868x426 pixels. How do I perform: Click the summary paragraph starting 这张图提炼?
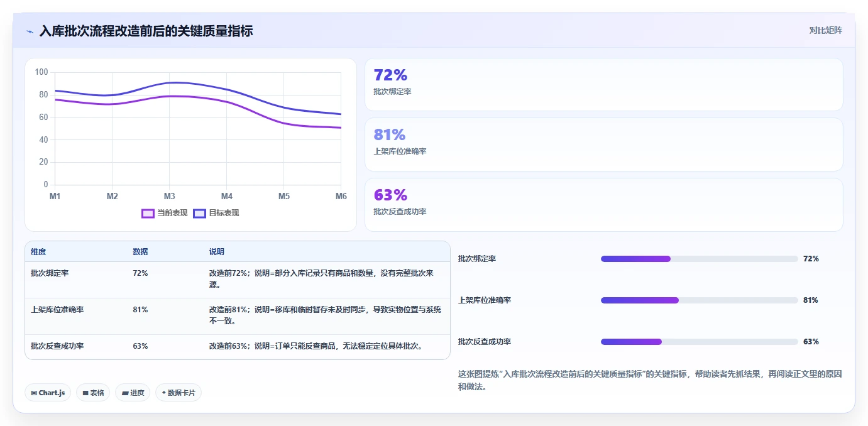(650, 380)
